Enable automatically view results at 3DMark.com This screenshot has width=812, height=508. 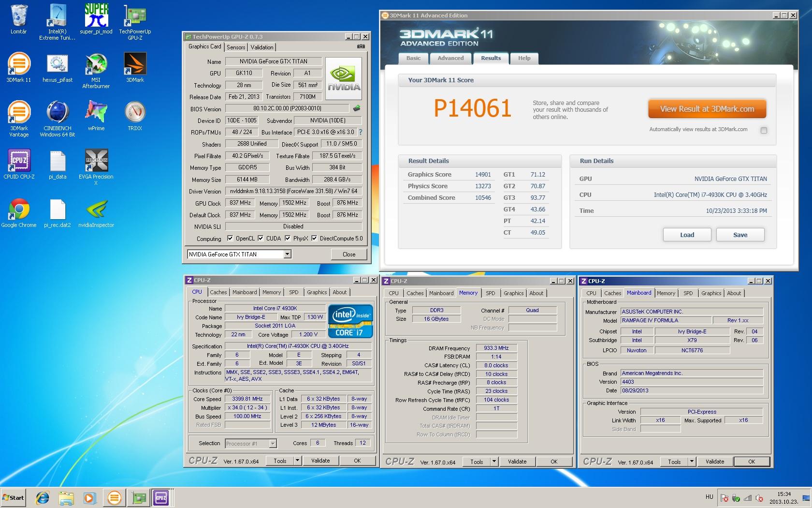pos(764,130)
